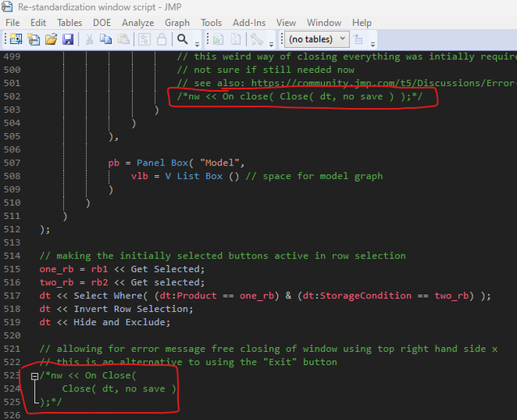Click the table action icon beside no tables

click(358, 39)
